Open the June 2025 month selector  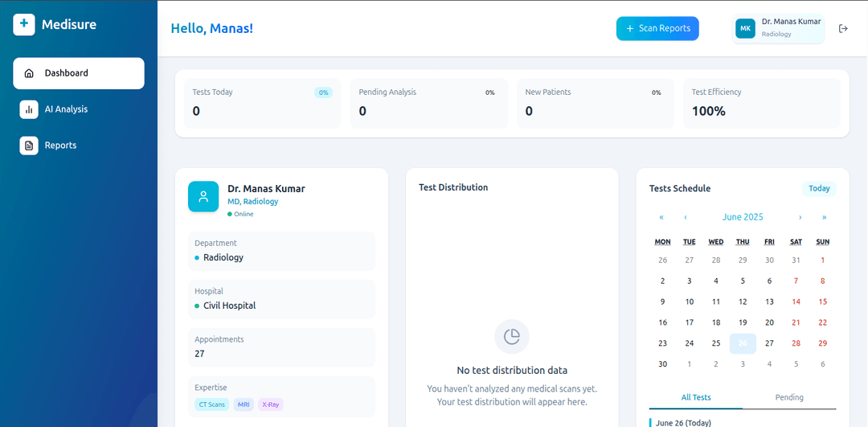[x=743, y=217]
